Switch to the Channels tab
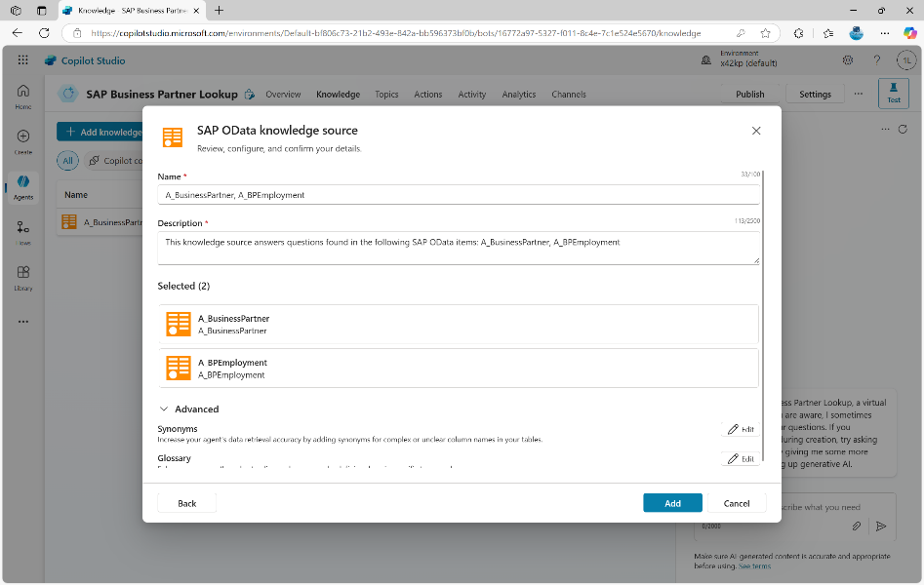 (569, 95)
